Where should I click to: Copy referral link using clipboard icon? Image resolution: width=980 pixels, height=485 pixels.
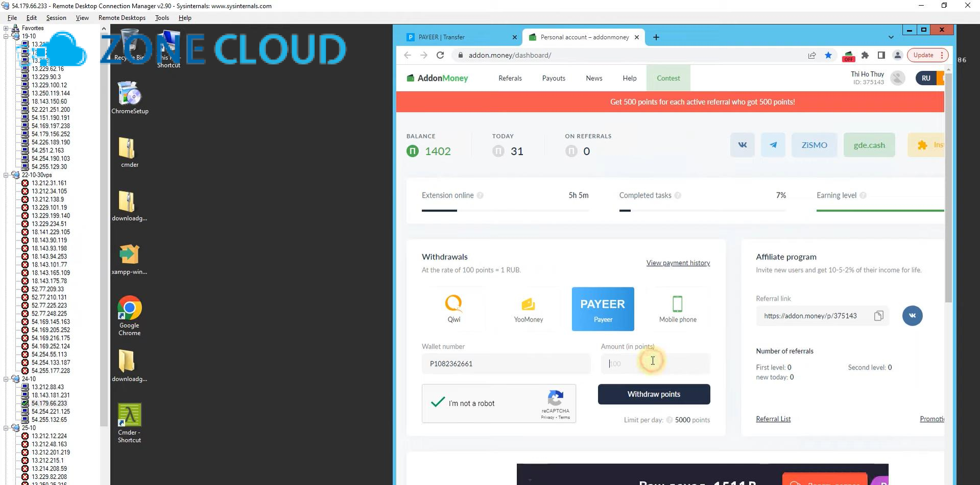[878, 316]
